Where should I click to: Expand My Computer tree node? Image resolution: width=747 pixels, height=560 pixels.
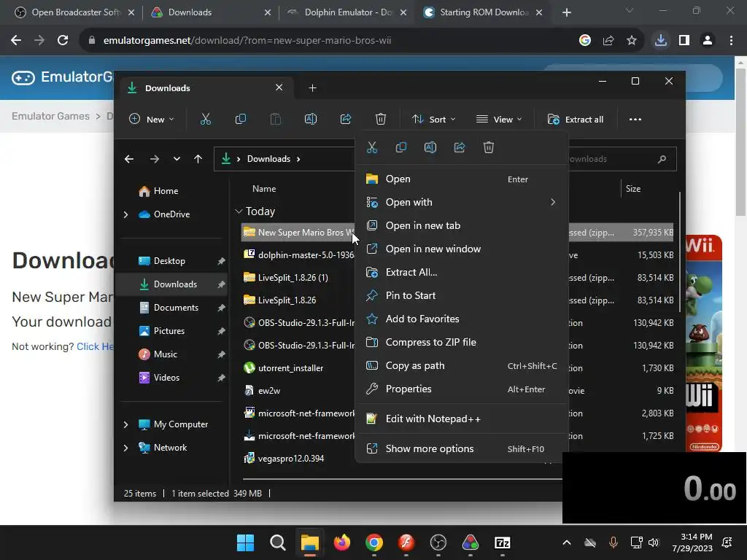point(125,424)
